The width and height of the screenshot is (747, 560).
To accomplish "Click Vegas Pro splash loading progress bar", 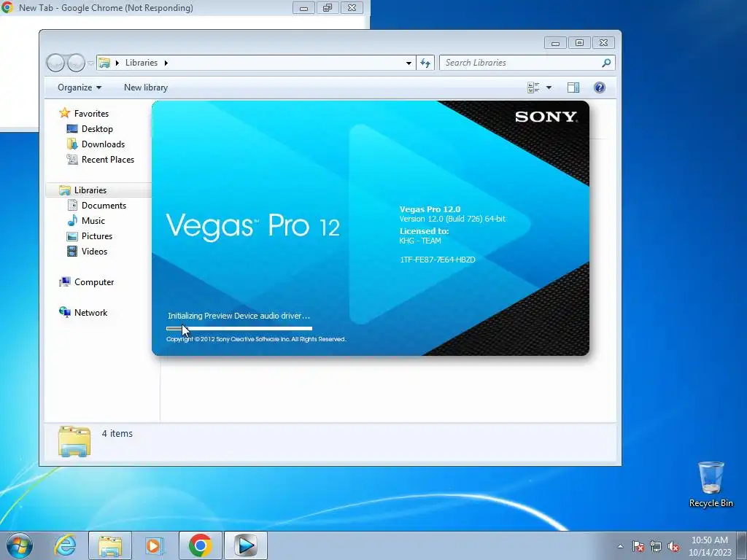I will [239, 328].
